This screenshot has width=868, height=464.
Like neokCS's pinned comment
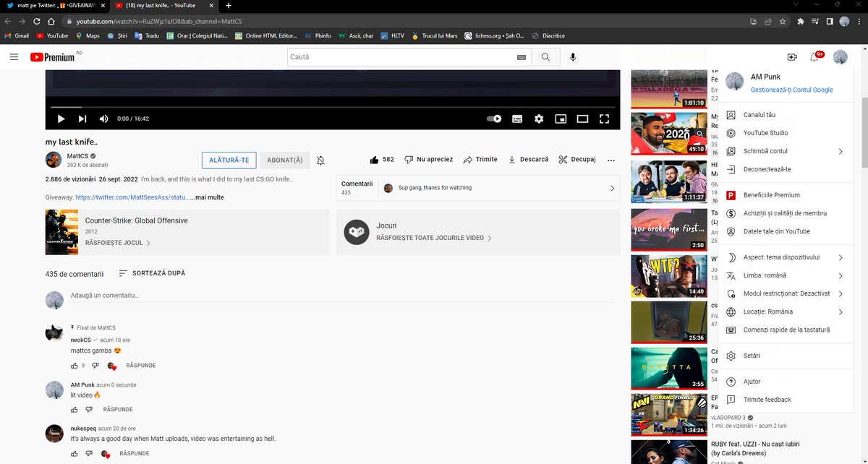75,366
